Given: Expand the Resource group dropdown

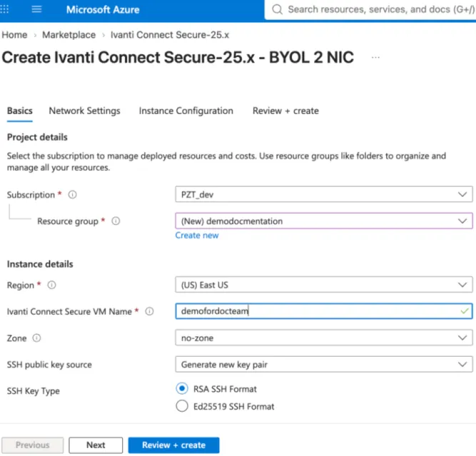Looking at the screenshot, I should point(323,221).
